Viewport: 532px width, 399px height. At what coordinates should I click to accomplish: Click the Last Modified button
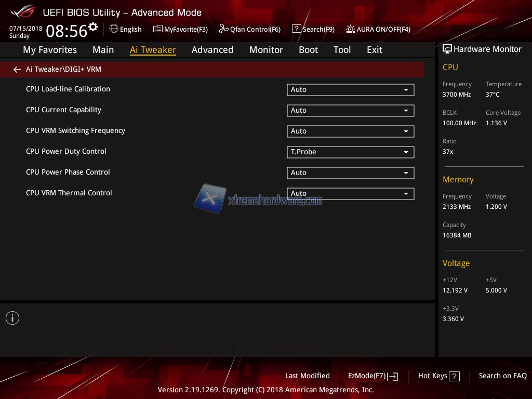(x=307, y=376)
